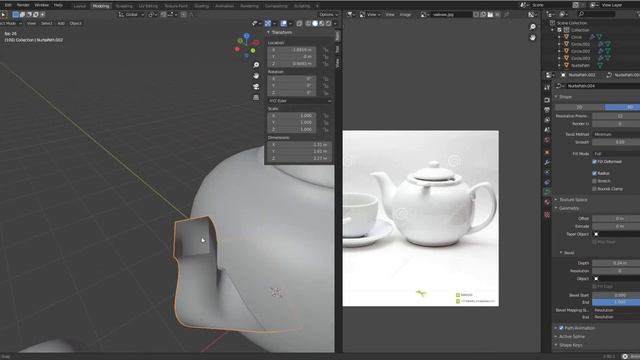The height and width of the screenshot is (360, 640).
Task: Open Output properties tab icon
Action: coord(547,110)
